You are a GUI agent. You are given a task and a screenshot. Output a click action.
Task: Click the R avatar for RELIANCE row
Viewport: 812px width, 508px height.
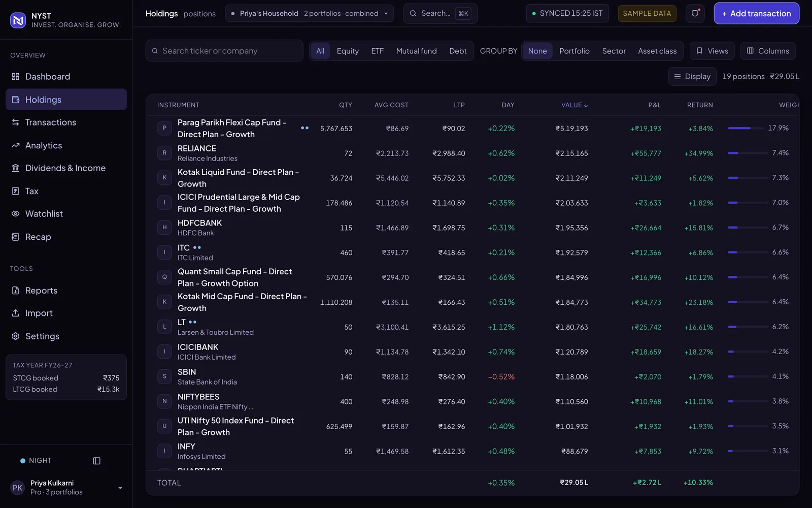pyautogui.click(x=164, y=153)
